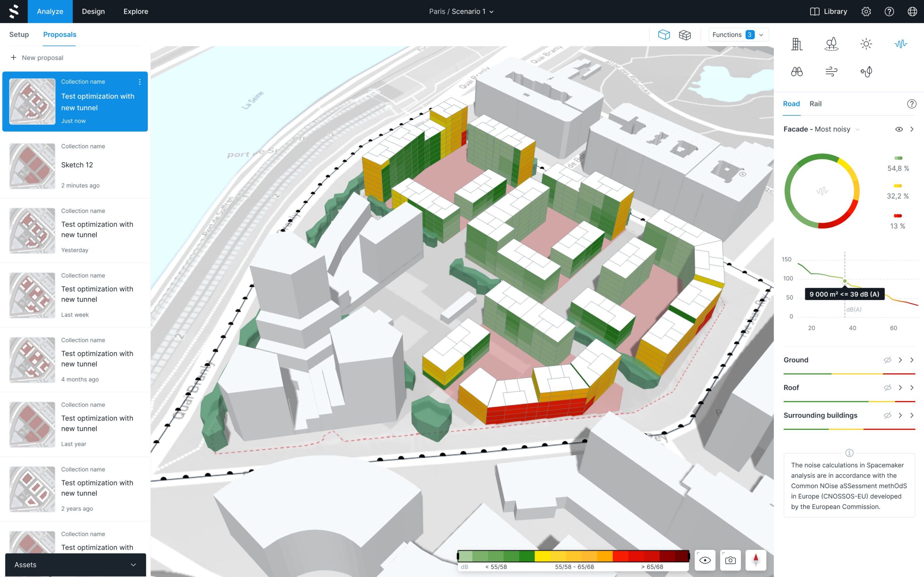Open the Design menu
The height and width of the screenshot is (577, 924).
93,12
